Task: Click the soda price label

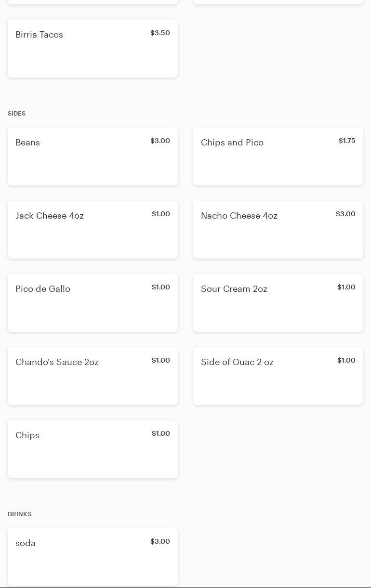Action: [x=160, y=541]
